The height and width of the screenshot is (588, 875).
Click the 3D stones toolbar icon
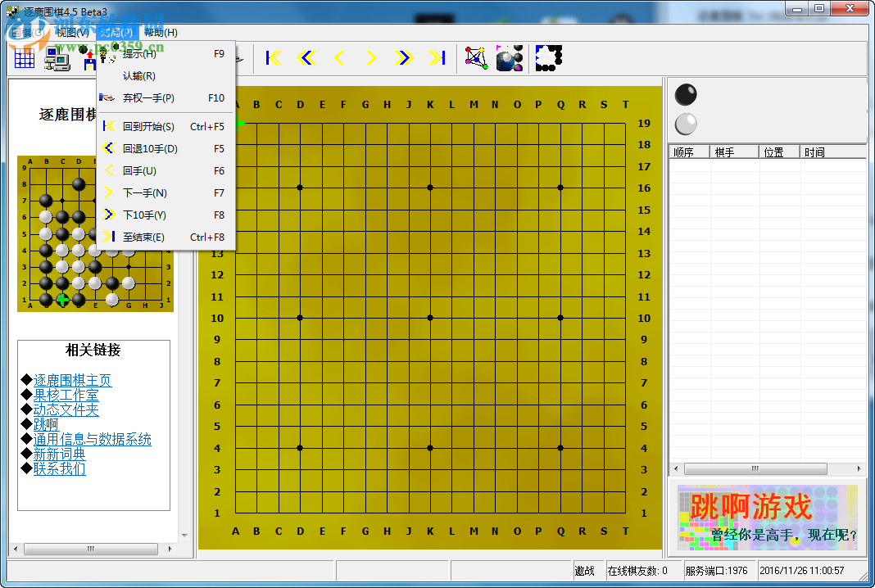click(x=510, y=57)
